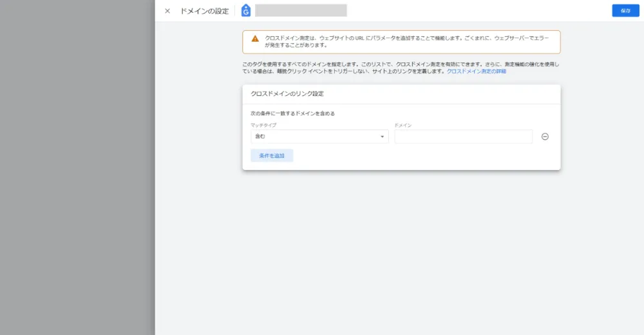Click the redacted tag name placeholder
This screenshot has height=335, width=644.
[301, 11]
